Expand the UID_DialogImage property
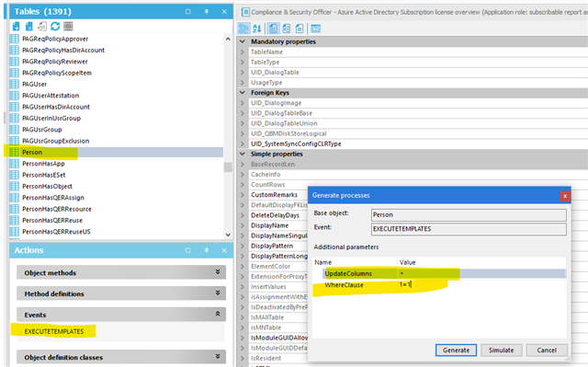 [243, 103]
